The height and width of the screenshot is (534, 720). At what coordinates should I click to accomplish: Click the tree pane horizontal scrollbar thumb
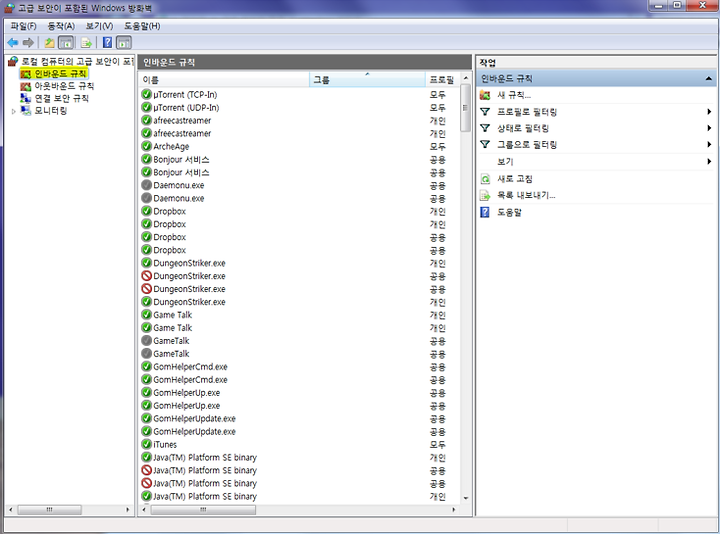(50, 510)
